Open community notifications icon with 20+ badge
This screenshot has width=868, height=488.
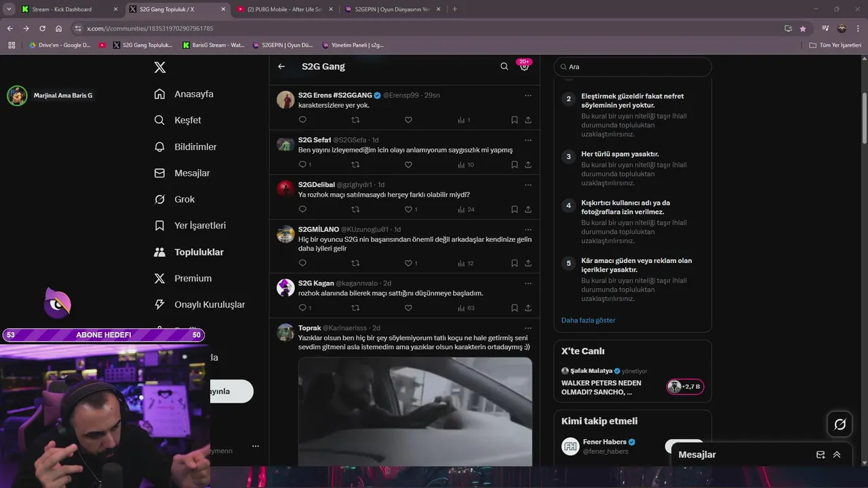pyautogui.click(x=524, y=66)
